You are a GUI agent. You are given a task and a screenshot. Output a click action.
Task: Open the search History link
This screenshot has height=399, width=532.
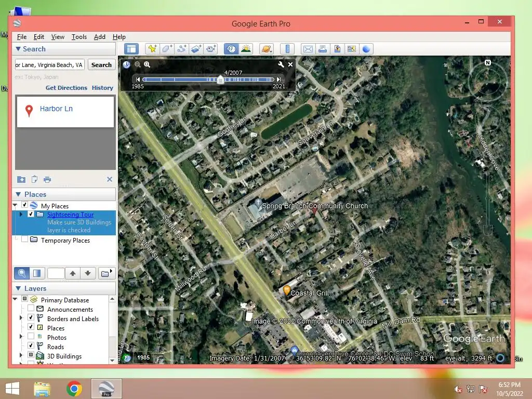tap(102, 88)
